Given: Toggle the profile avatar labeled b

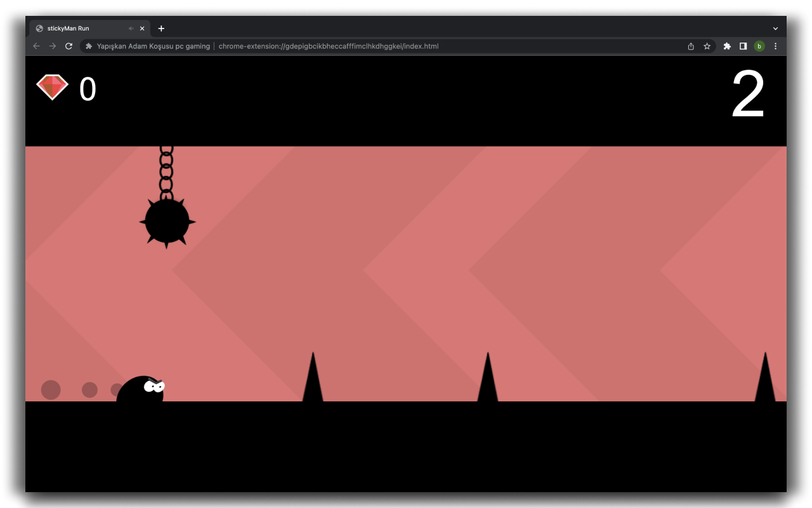Looking at the screenshot, I should [759, 46].
